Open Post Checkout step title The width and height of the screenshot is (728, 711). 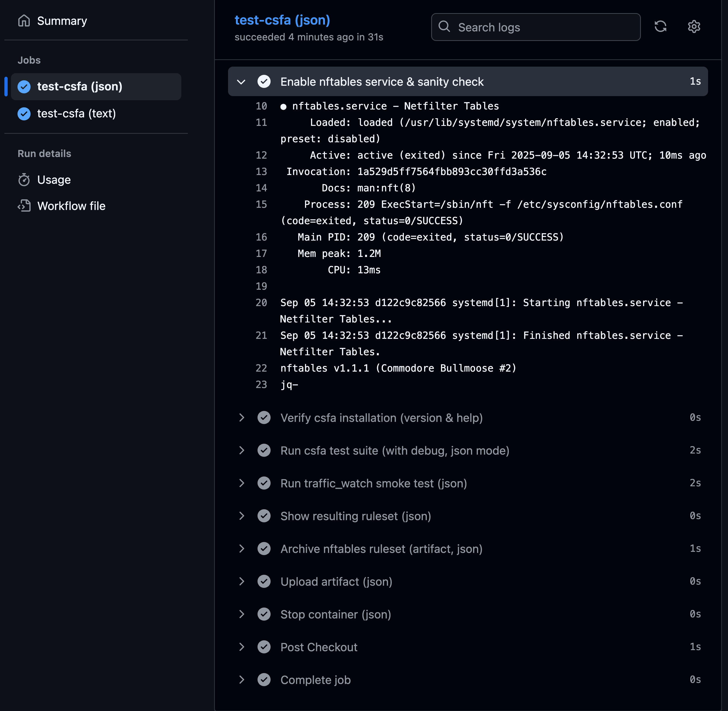319,647
